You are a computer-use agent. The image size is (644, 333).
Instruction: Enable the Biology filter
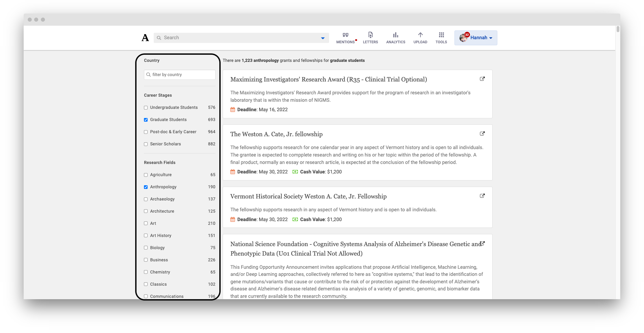click(146, 248)
